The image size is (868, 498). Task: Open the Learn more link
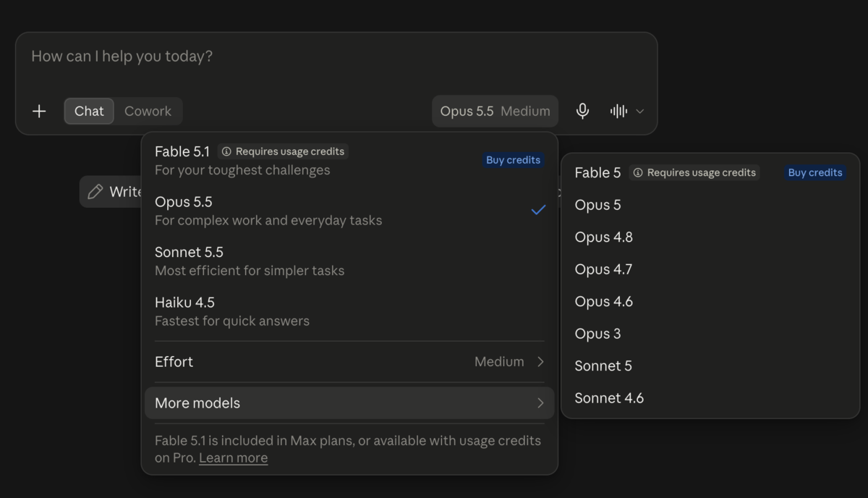233,457
